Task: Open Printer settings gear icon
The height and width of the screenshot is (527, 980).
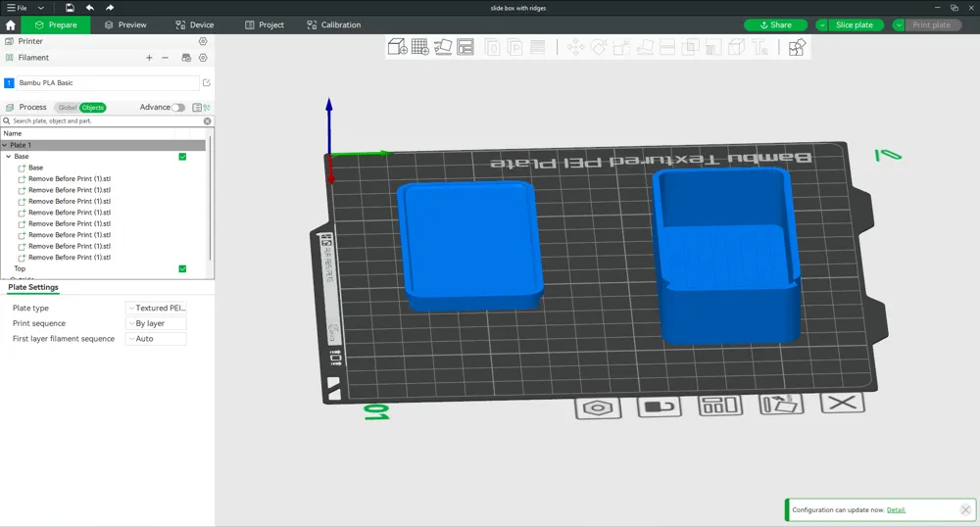Action: coord(203,42)
